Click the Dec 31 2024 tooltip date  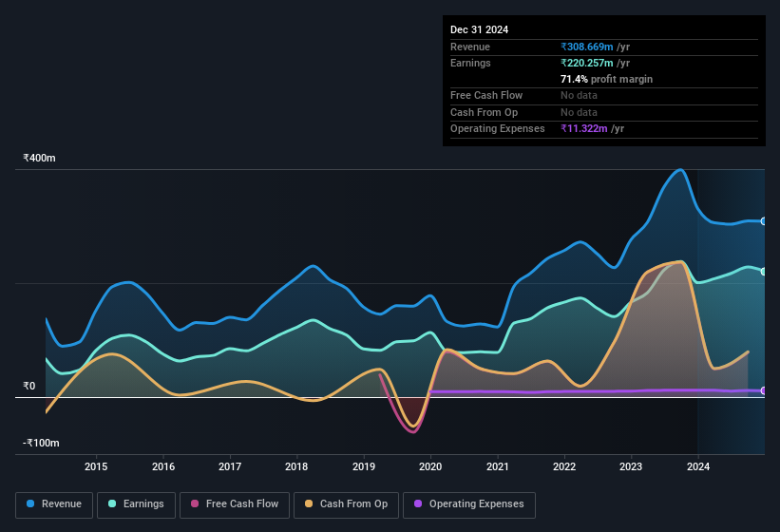[479, 29]
